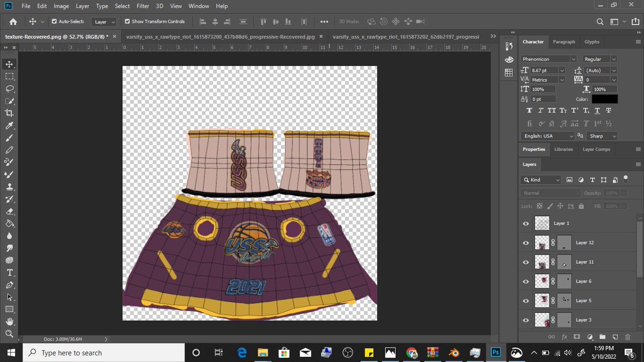Screen dimensions: 644x362
Task: Select the Crop tool
Action: pos(9,113)
